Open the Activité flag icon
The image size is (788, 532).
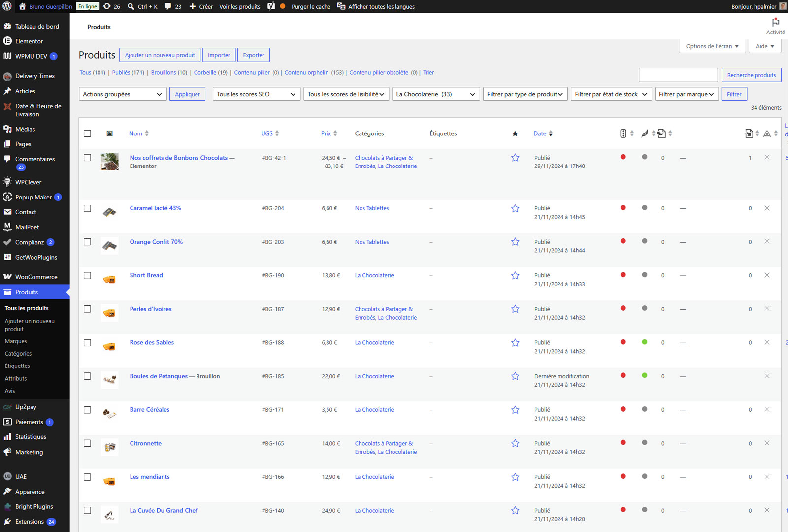(x=776, y=23)
